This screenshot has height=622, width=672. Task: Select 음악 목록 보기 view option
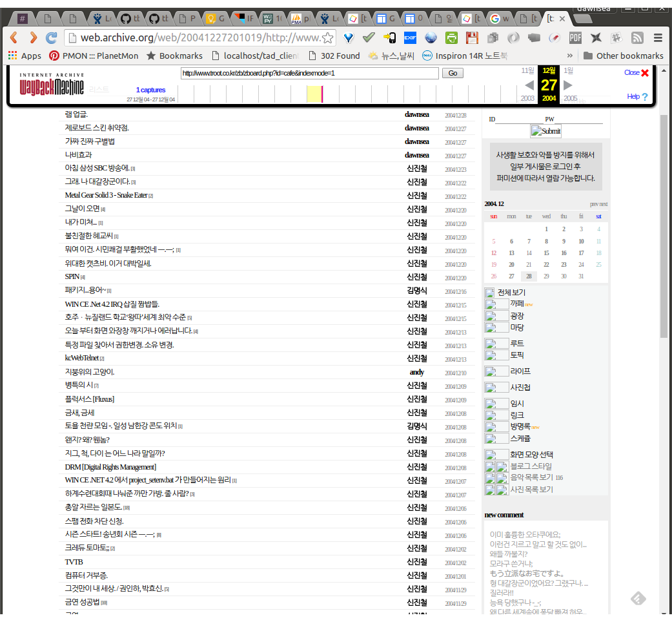[x=531, y=477]
